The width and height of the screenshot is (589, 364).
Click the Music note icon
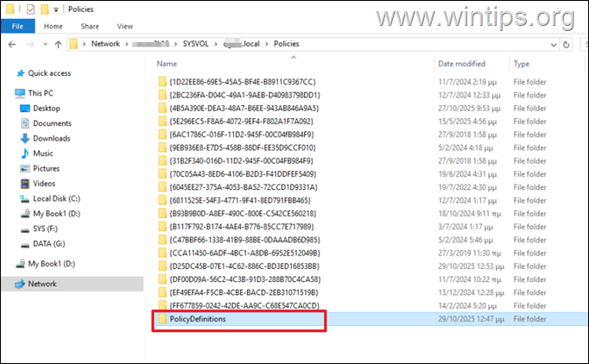click(x=25, y=154)
